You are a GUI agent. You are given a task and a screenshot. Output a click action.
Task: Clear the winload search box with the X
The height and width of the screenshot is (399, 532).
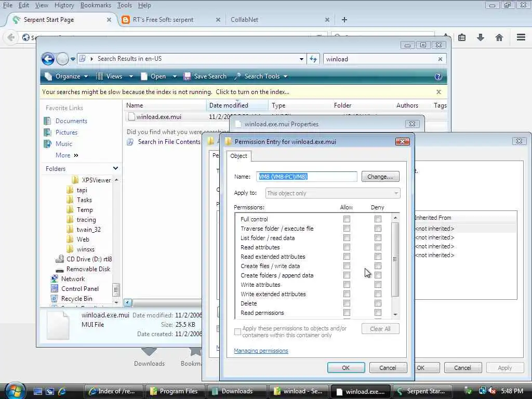(440, 59)
